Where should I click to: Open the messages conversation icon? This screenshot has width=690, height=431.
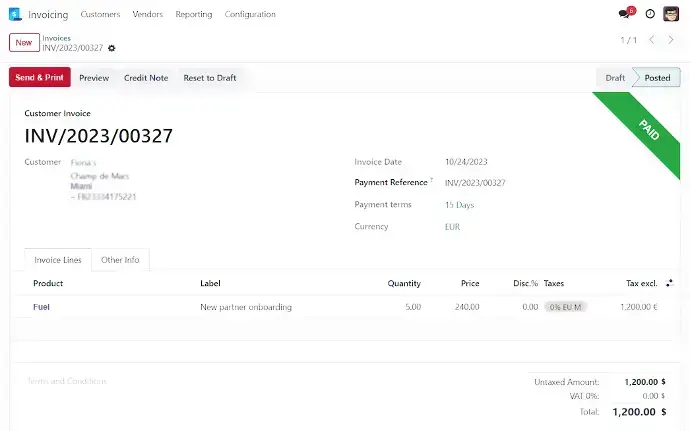click(625, 14)
